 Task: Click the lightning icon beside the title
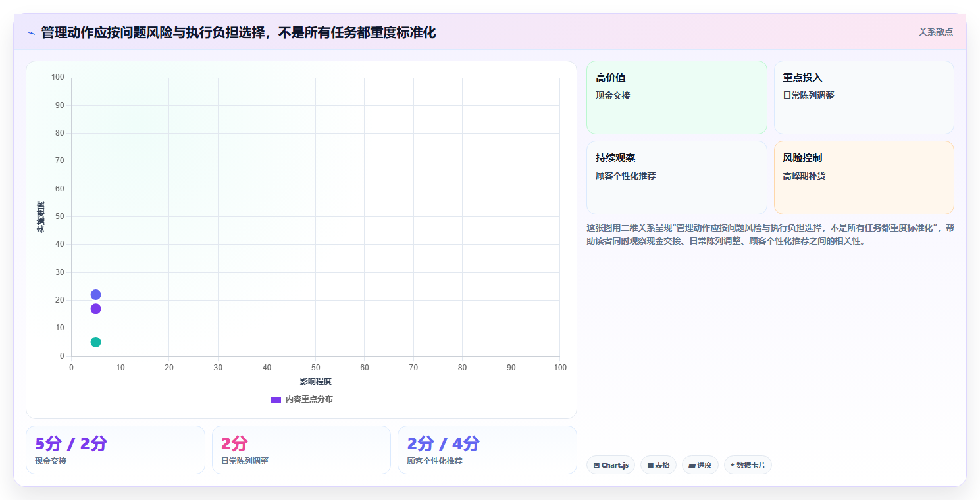pos(32,33)
